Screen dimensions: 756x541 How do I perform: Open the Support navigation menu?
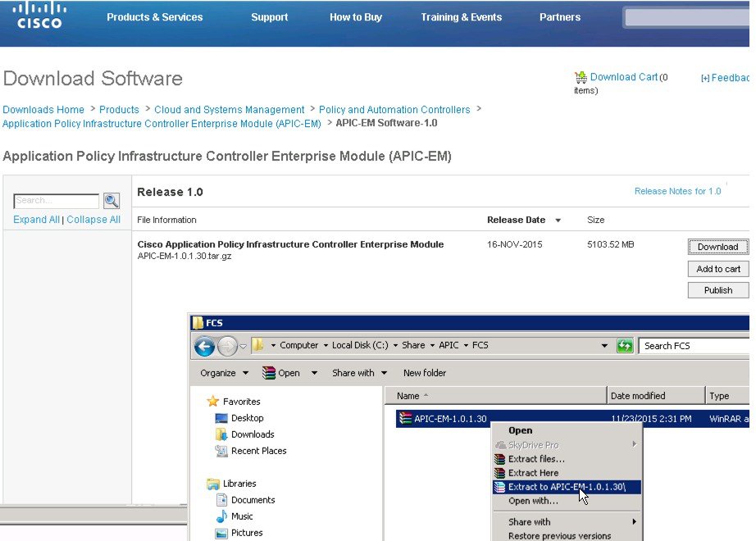click(270, 17)
